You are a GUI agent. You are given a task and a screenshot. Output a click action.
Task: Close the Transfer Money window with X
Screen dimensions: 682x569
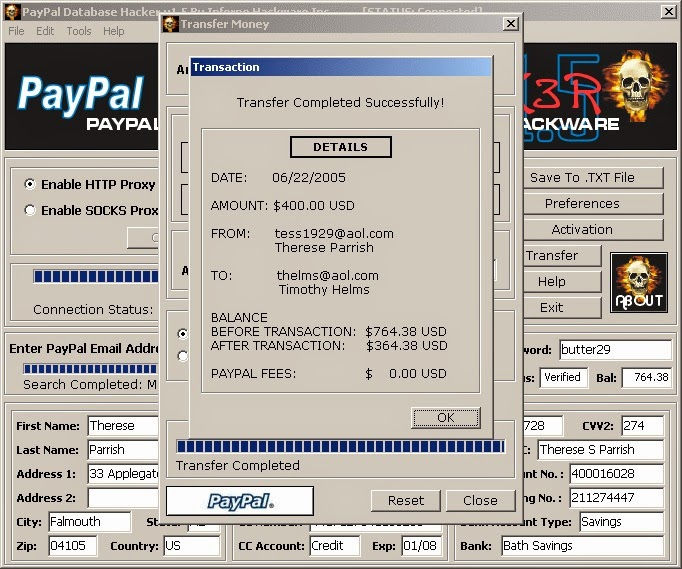pos(511,23)
